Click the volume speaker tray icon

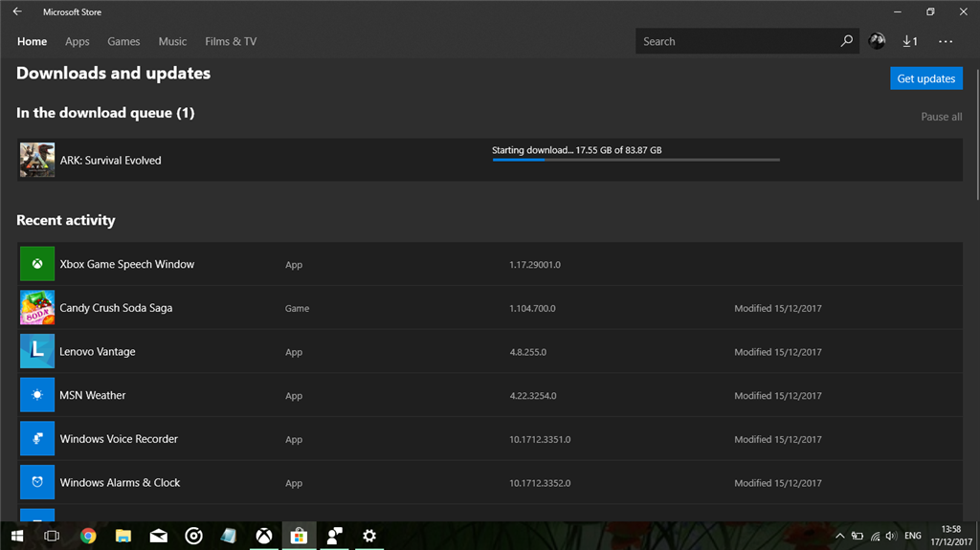(891, 537)
